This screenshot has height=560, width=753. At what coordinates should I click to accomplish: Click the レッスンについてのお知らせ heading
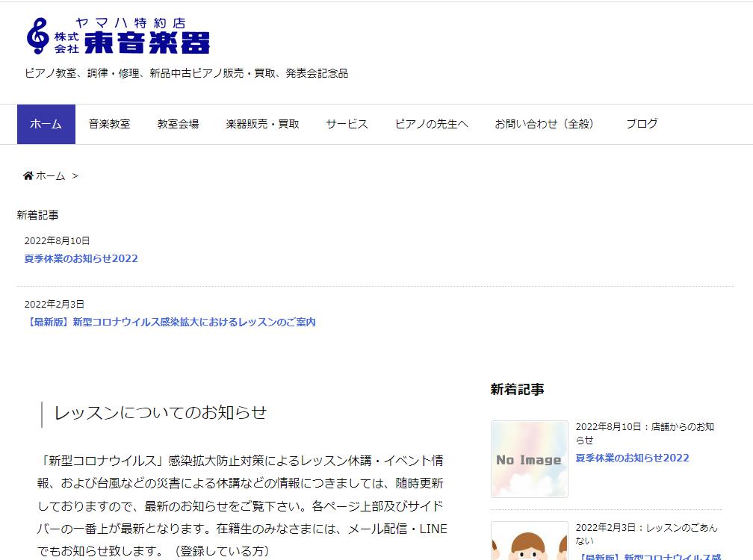(x=161, y=413)
